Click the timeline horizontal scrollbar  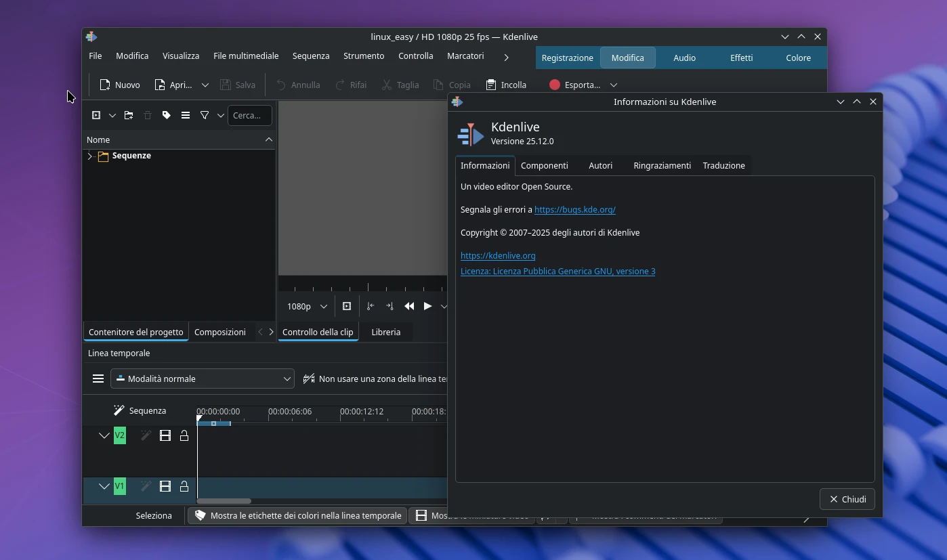point(224,501)
